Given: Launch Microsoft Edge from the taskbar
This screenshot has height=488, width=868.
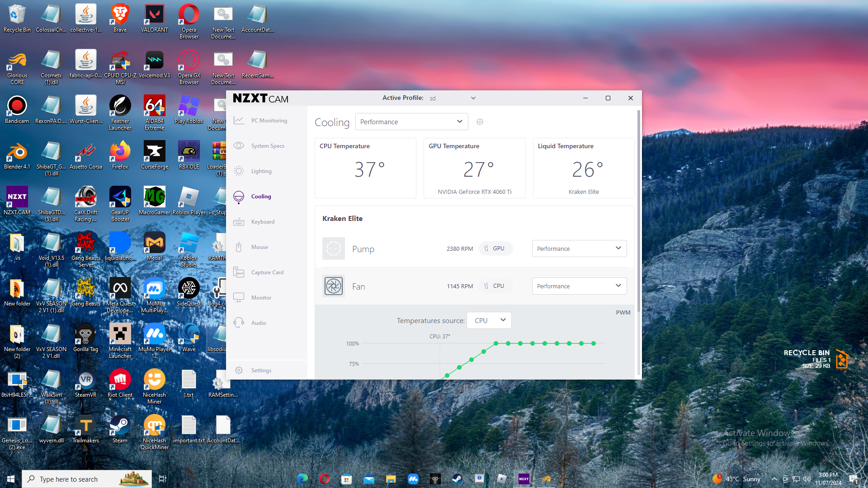Looking at the screenshot, I should [x=302, y=479].
